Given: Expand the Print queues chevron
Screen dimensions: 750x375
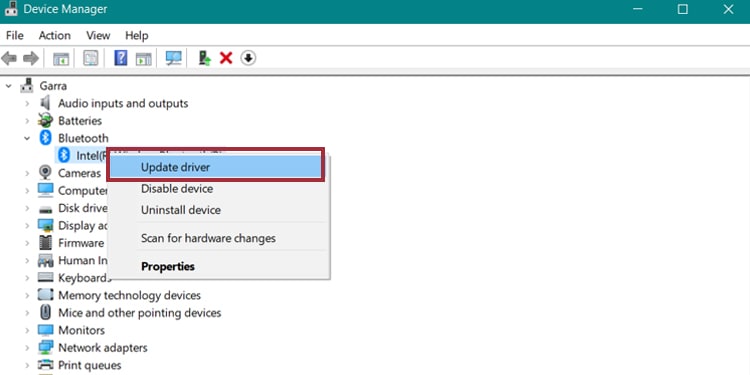Looking at the screenshot, I should pos(27,366).
